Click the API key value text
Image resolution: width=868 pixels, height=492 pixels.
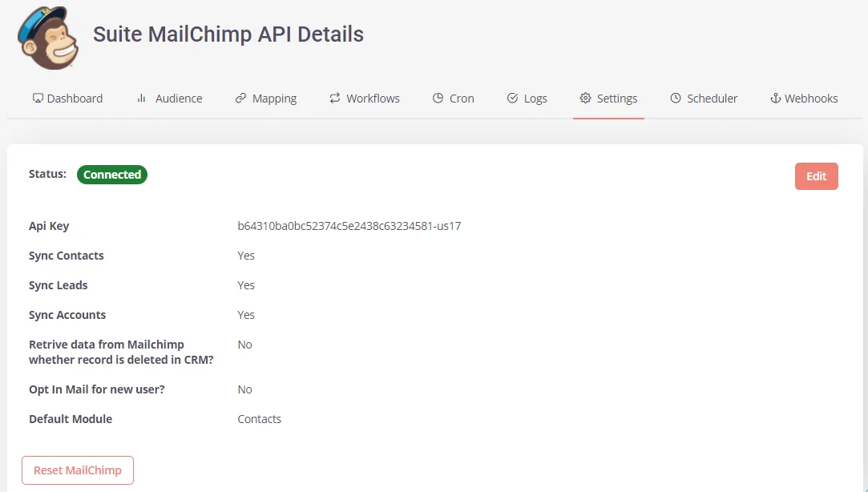point(349,226)
